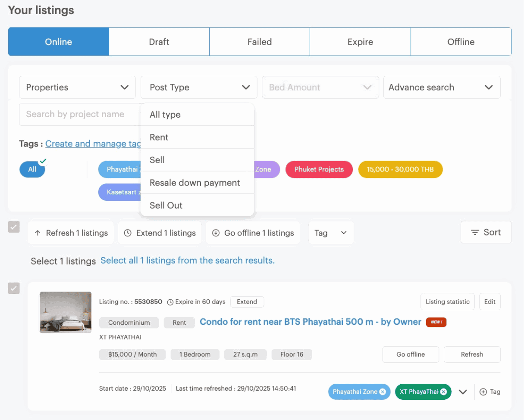
Task: Click the clock icon beside Extend 1 listings
Action: (128, 233)
